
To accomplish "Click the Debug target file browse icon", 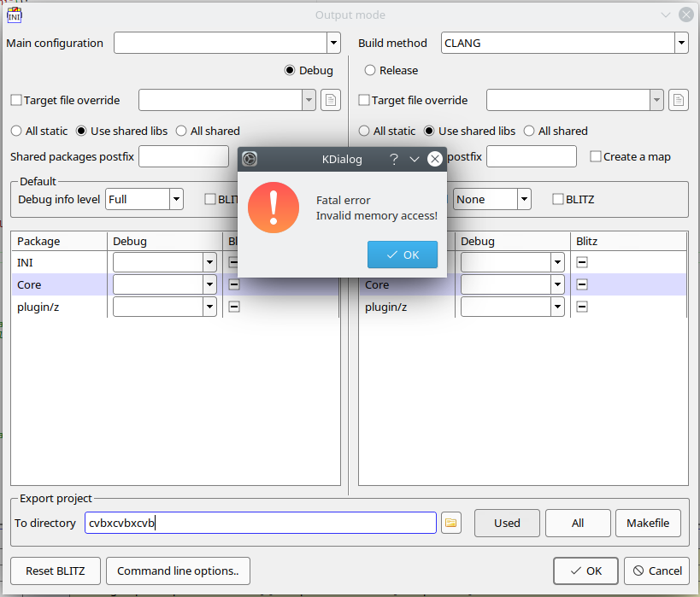I will point(331,100).
